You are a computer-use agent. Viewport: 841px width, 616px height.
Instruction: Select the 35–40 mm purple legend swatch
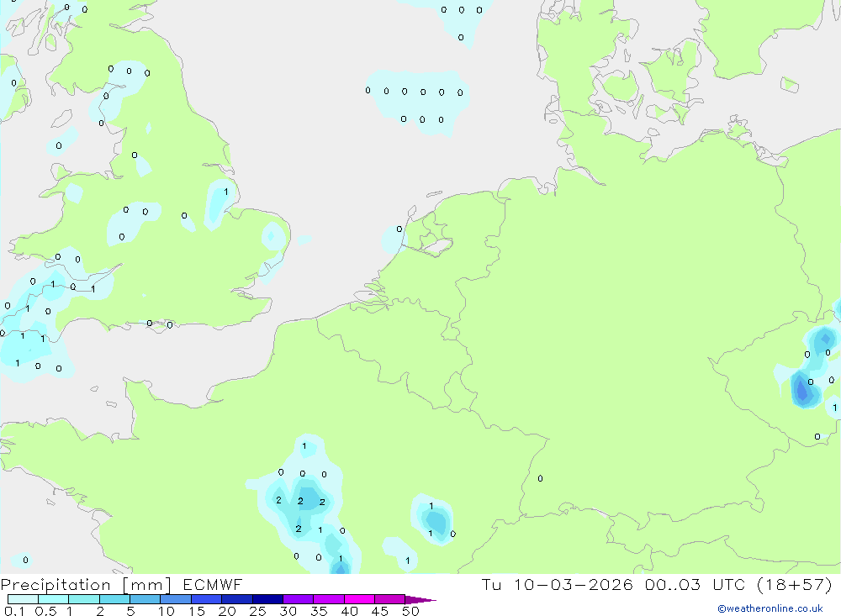pos(329,599)
